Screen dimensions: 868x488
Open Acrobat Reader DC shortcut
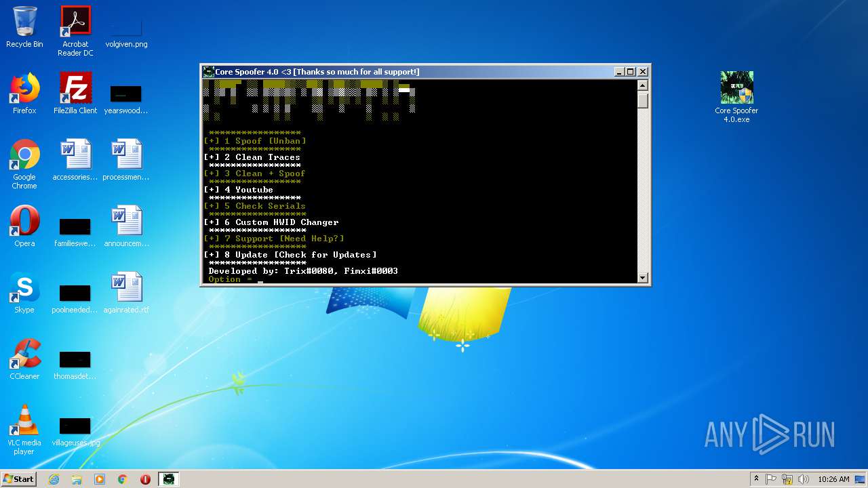(x=75, y=31)
